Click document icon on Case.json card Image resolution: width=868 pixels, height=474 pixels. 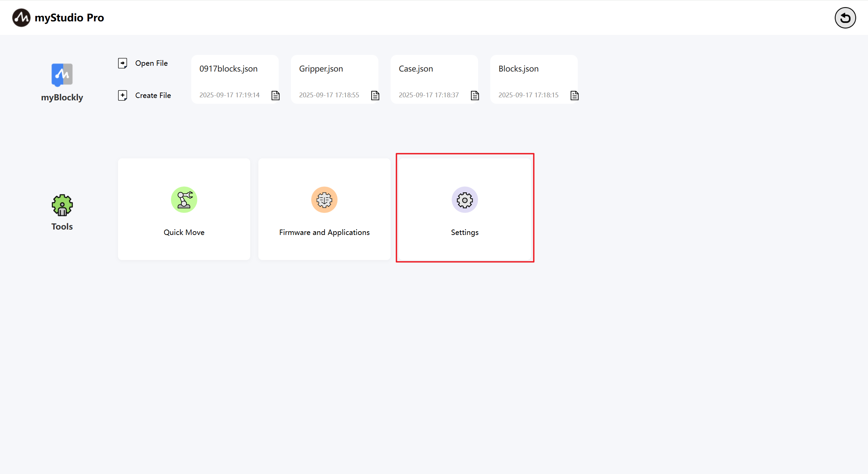click(475, 96)
